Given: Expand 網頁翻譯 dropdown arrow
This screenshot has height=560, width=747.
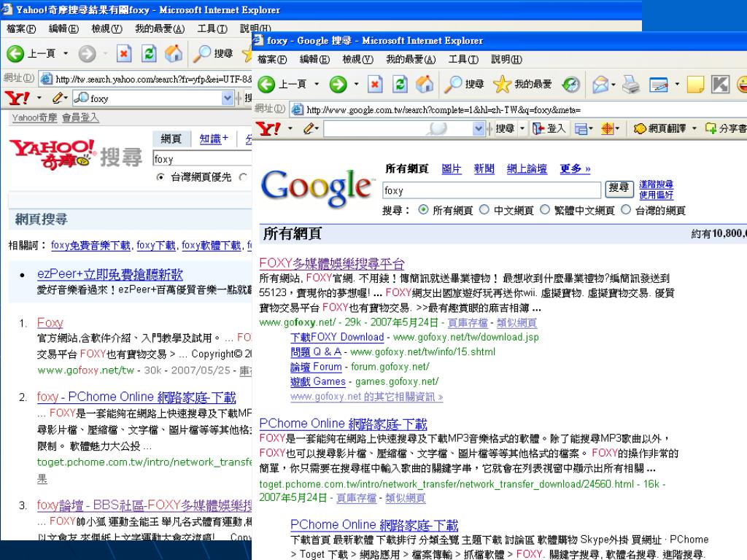Looking at the screenshot, I should (x=694, y=128).
